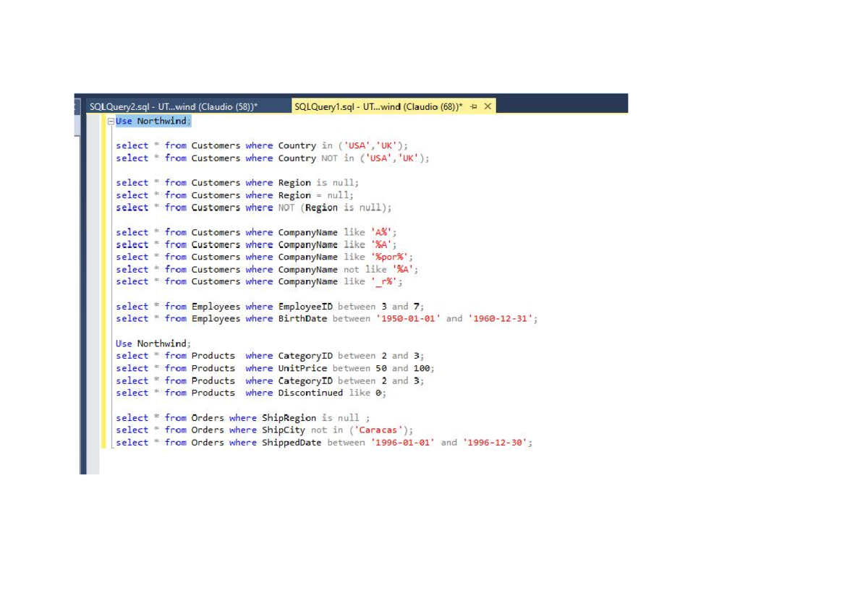Image resolution: width=868 pixels, height=614 pixels.
Task: Click the highlighted 'Use Northwind' statement on first line
Action: 153,121
